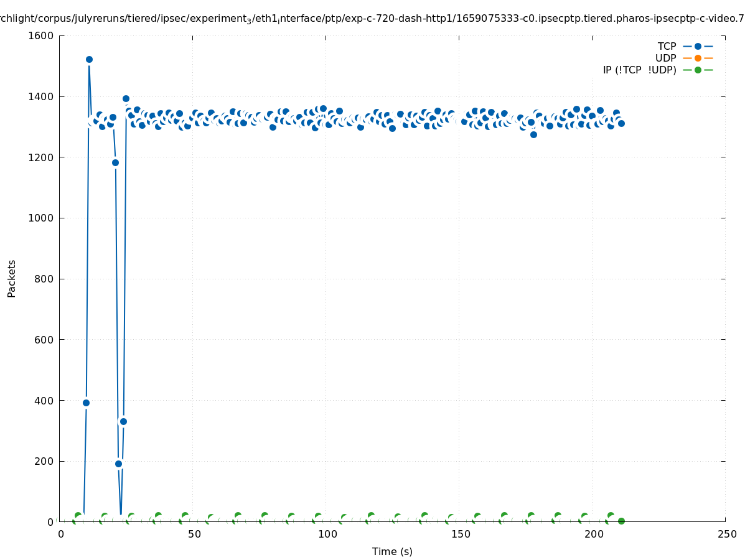The image size is (745, 560).
Task: Click the Packets y-axis label
Action: point(12,278)
